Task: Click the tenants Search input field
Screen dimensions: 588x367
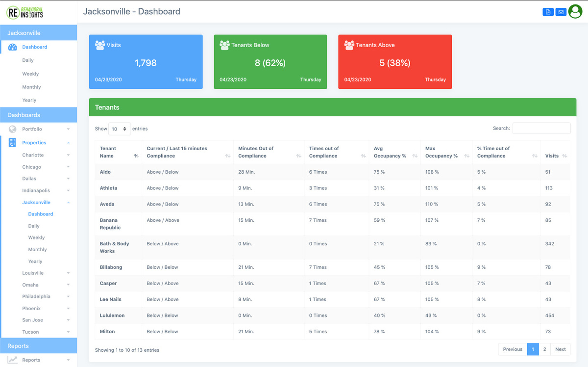Action: [541, 128]
